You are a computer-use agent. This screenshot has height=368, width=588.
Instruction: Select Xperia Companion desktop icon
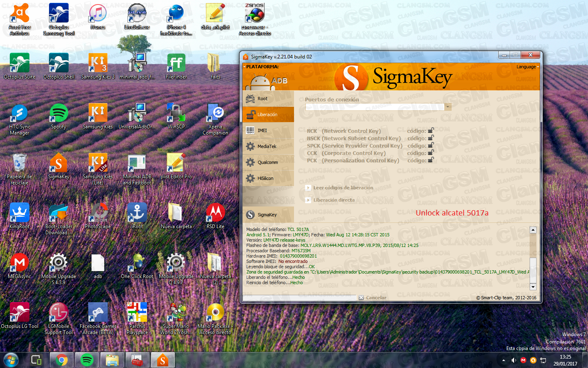[x=216, y=119]
